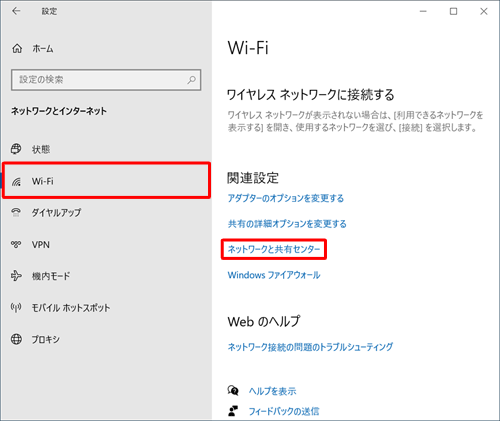
Task: Minimize the 設定 window
Action: click(x=423, y=11)
